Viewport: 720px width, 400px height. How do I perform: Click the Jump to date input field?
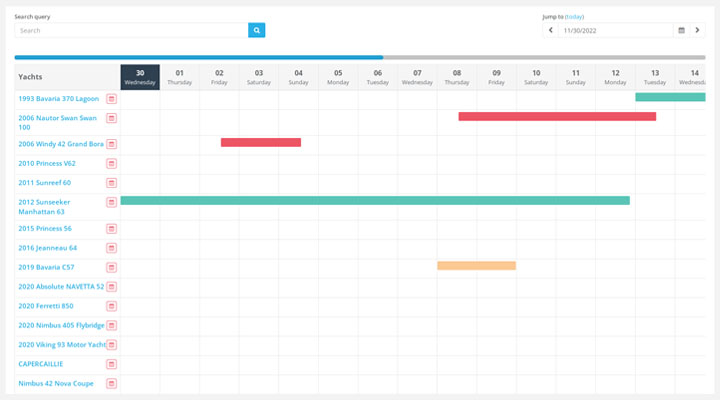pyautogui.click(x=615, y=31)
